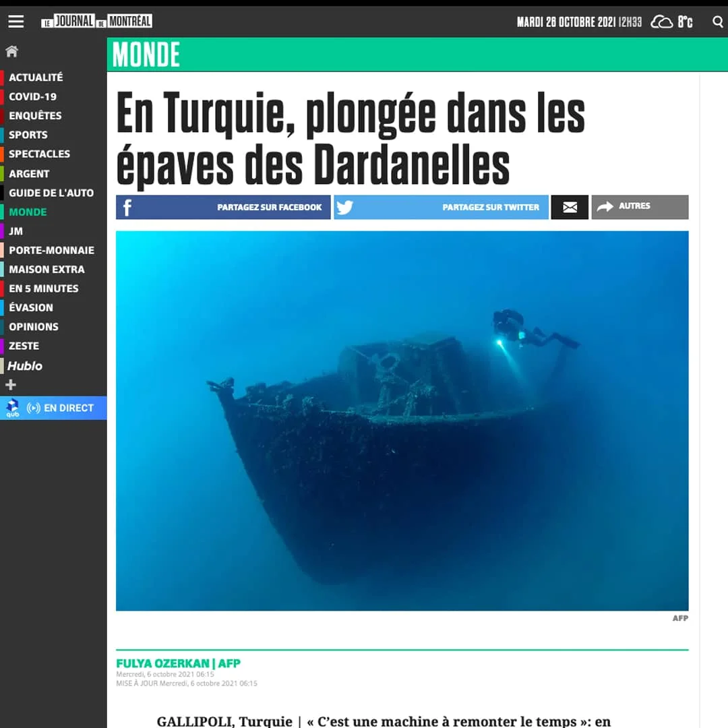
Task: Click the orange color bar next to ZESTE
Action: coord(3,346)
